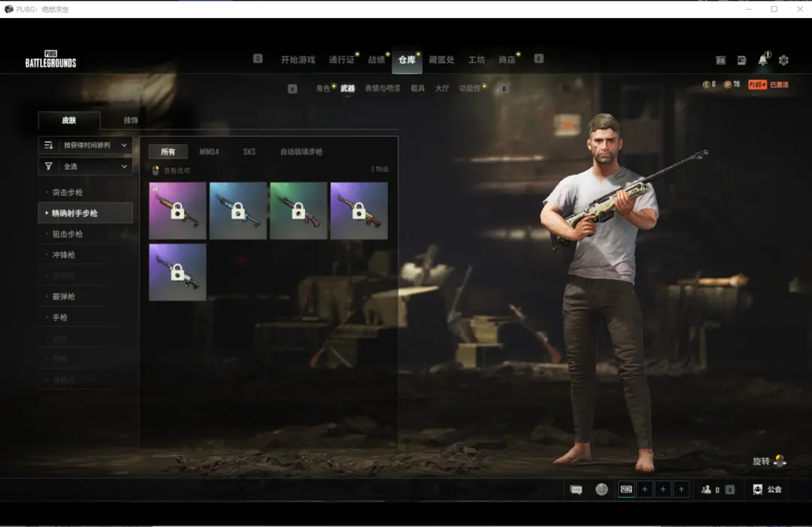Select the first locked skin with pink background

pyautogui.click(x=177, y=210)
